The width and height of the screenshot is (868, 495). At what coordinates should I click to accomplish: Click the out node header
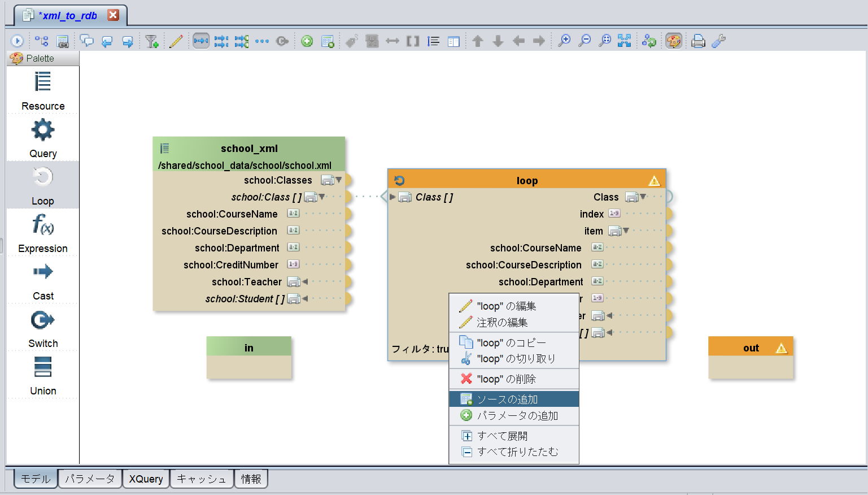(751, 348)
